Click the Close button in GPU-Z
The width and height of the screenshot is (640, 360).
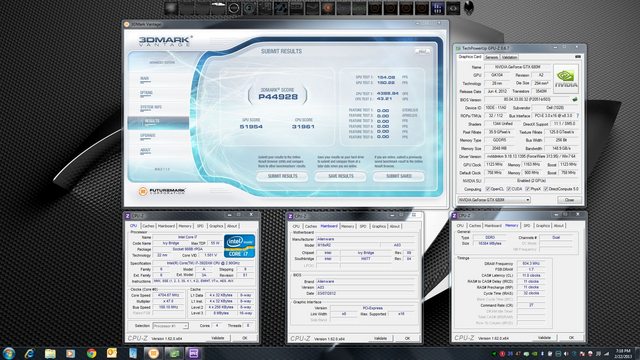(569, 200)
